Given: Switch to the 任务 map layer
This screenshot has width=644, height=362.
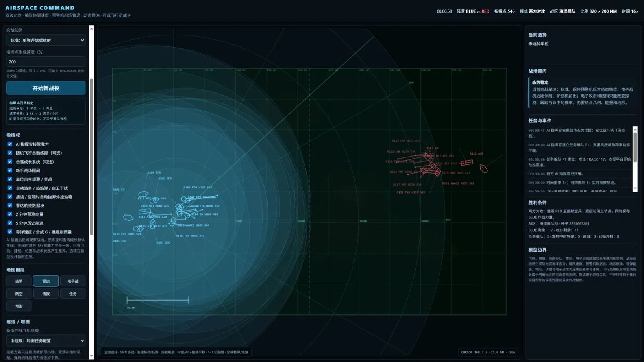Looking at the screenshot, I should (73, 294).
